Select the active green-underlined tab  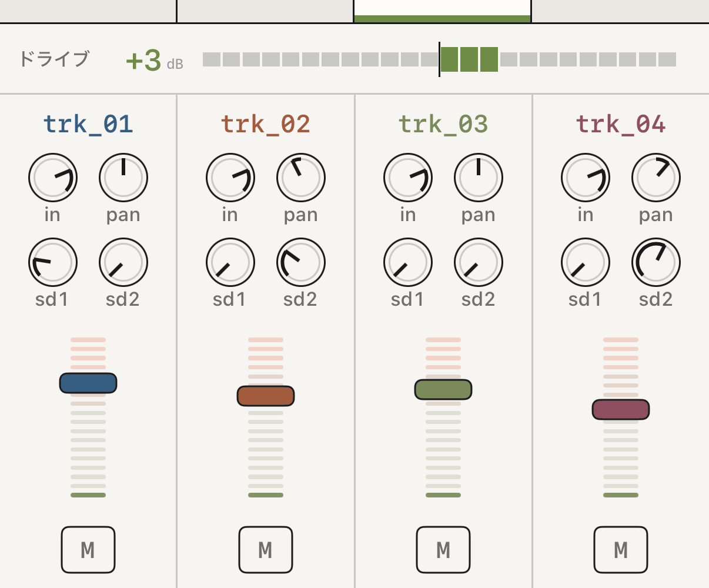tap(443, 11)
